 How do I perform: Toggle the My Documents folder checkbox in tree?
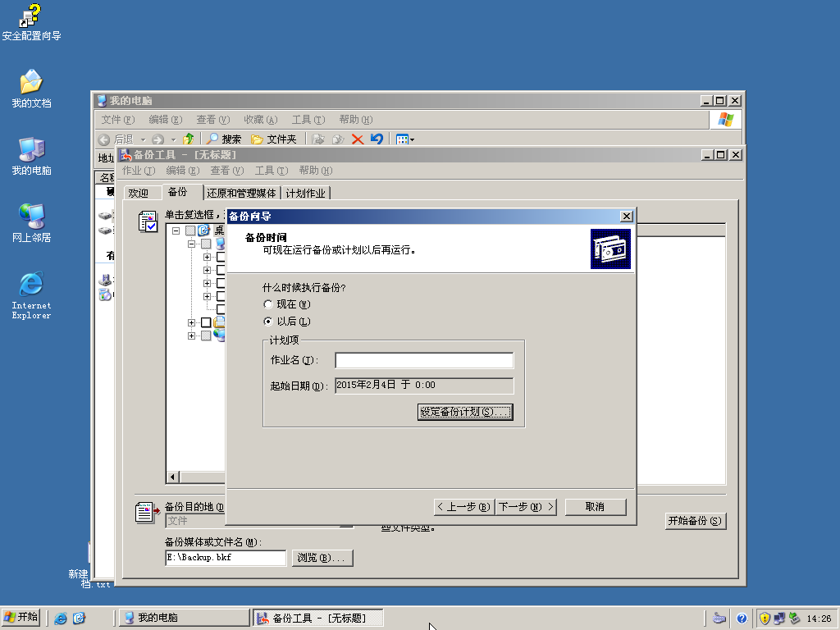(x=206, y=322)
